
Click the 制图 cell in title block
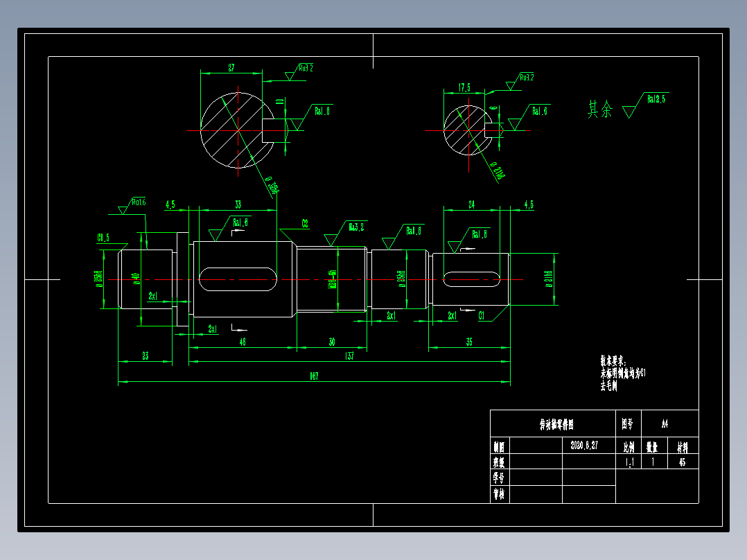(500, 446)
